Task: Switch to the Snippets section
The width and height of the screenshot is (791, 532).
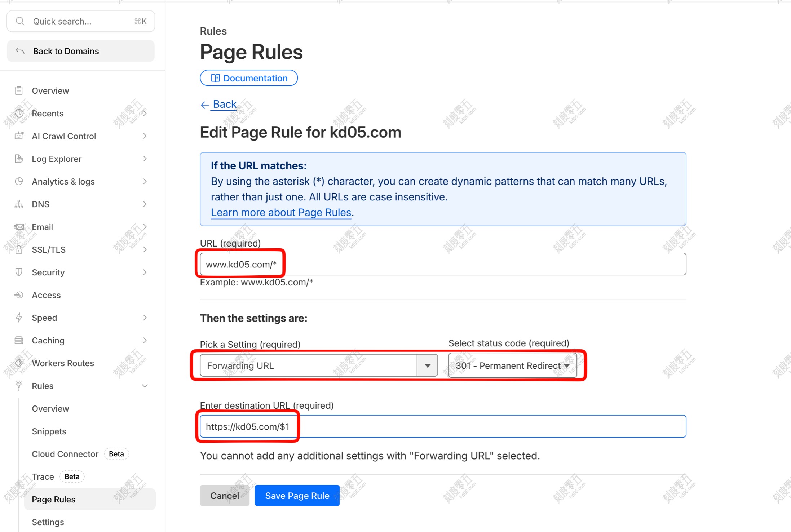Action: (49, 431)
